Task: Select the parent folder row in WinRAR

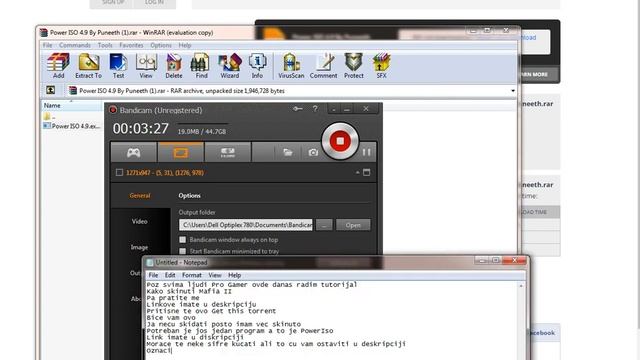Action: coord(50,117)
